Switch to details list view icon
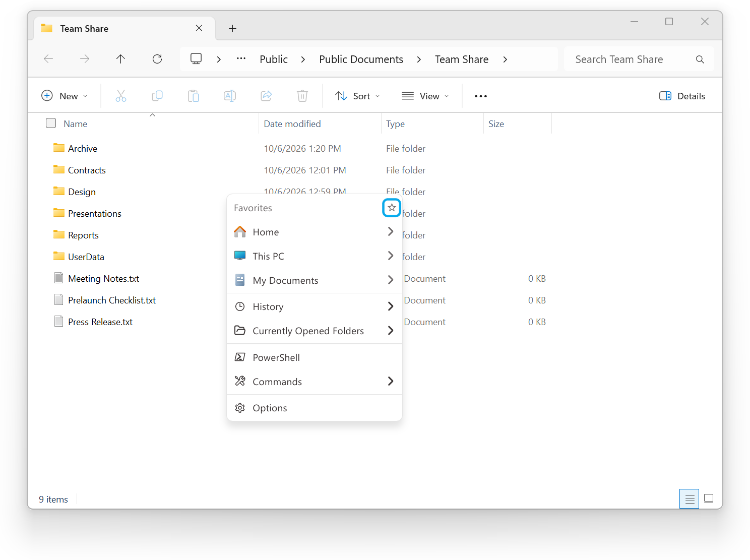The width and height of the screenshot is (750, 560). tap(690, 499)
